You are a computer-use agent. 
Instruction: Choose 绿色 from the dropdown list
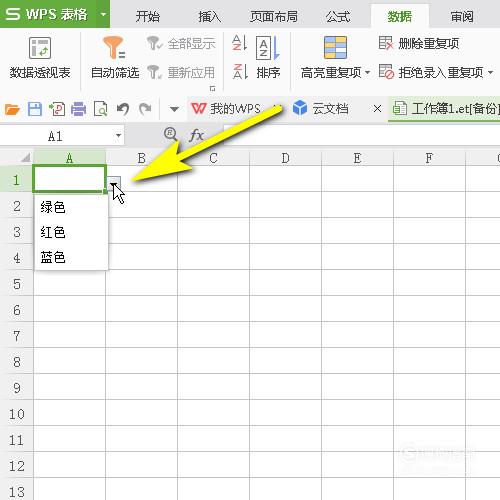pyautogui.click(x=71, y=207)
